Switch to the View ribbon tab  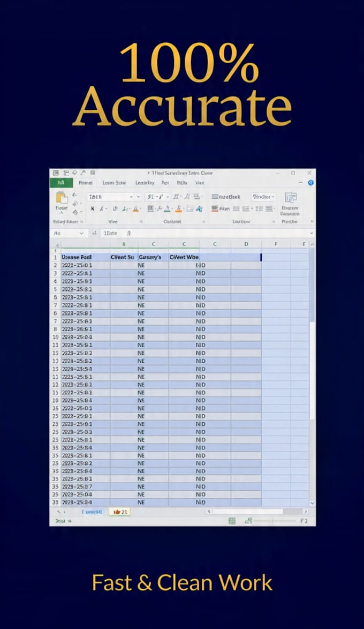[200, 183]
